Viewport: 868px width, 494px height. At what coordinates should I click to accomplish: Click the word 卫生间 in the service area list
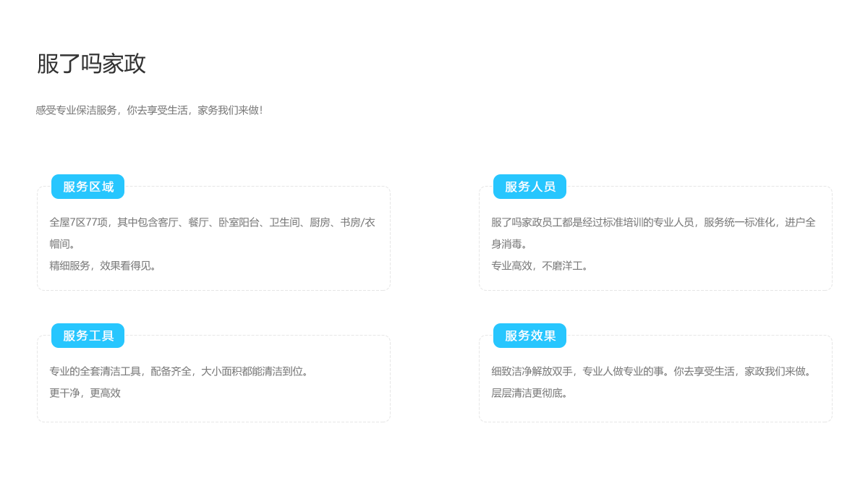pyautogui.click(x=284, y=222)
